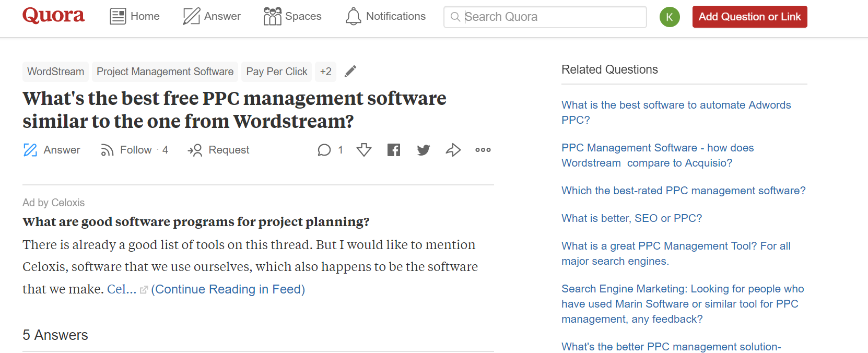Click Continue Reading in Feed link
868x353 pixels.
228,289
